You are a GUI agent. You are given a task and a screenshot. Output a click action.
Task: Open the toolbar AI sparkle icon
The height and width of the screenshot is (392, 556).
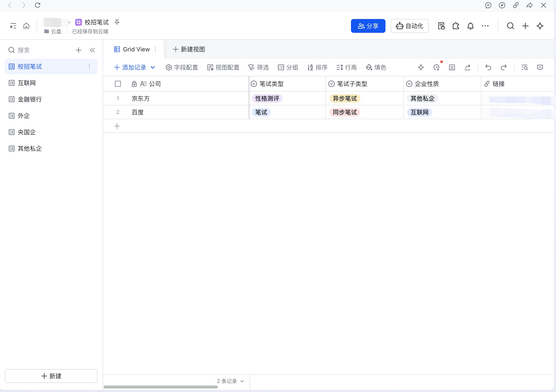point(421,67)
